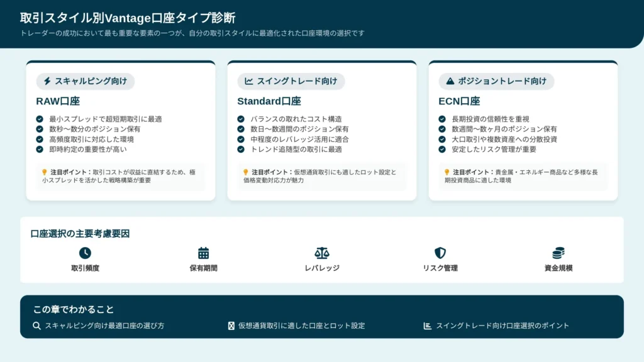
Task: Click the 口座選択の主要考慮要因 heading
Action: point(80,234)
